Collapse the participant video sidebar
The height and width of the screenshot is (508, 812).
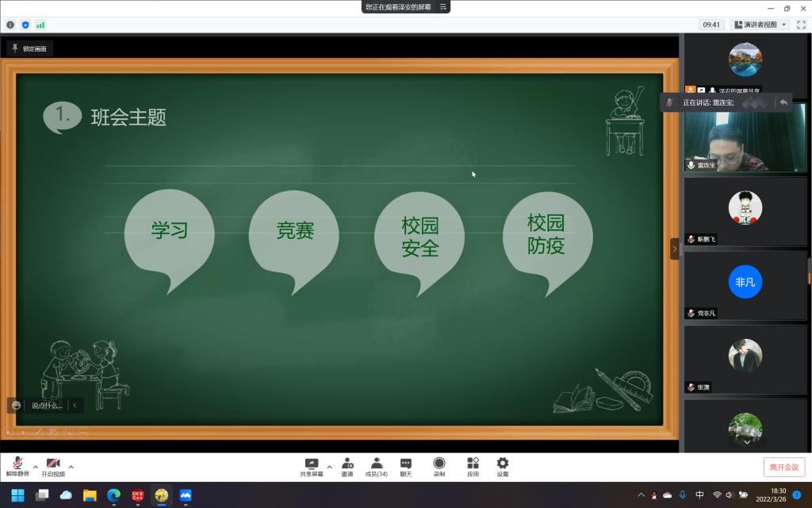coord(675,248)
